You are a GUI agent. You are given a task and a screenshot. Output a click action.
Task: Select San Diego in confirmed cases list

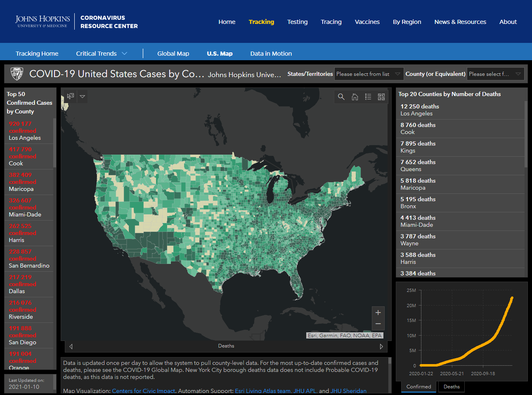pyautogui.click(x=30, y=335)
